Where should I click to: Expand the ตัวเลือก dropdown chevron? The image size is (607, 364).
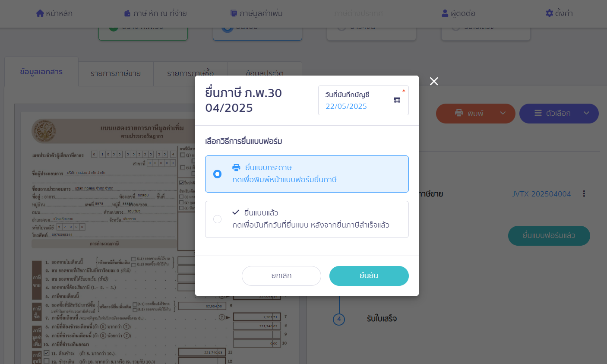[x=586, y=113]
